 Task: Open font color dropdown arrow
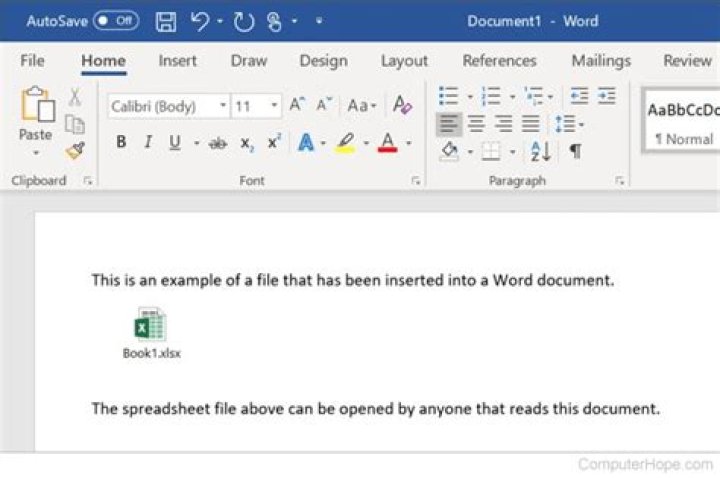coord(408,143)
